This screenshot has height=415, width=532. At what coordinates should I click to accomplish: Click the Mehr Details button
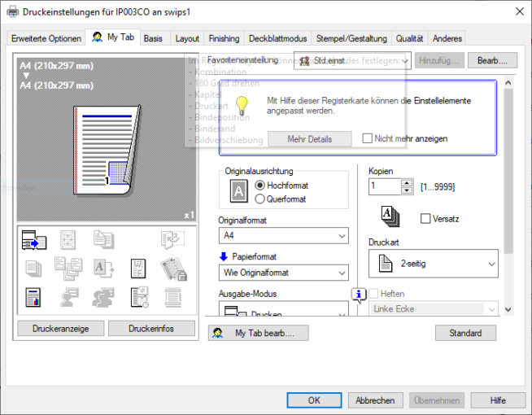[309, 139]
